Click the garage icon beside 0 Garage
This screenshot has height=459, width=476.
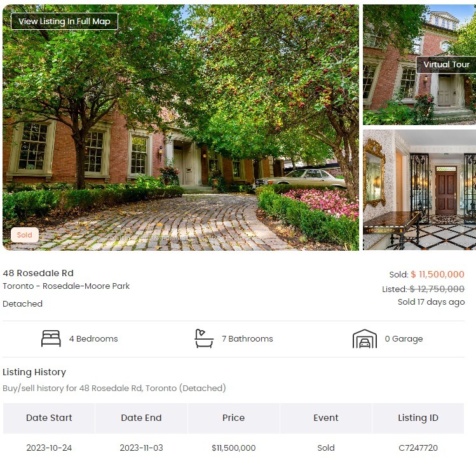tap(365, 338)
